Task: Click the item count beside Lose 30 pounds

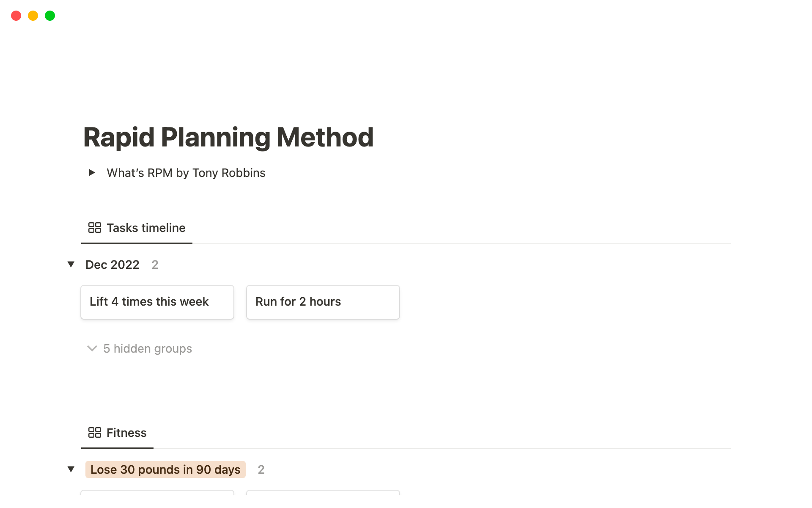Action: [x=261, y=469]
